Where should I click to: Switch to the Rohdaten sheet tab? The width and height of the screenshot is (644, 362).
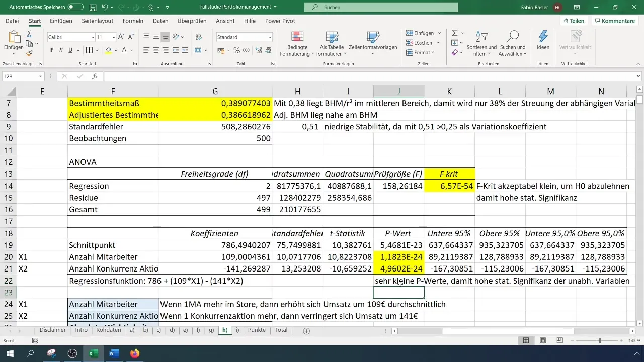pos(108,330)
